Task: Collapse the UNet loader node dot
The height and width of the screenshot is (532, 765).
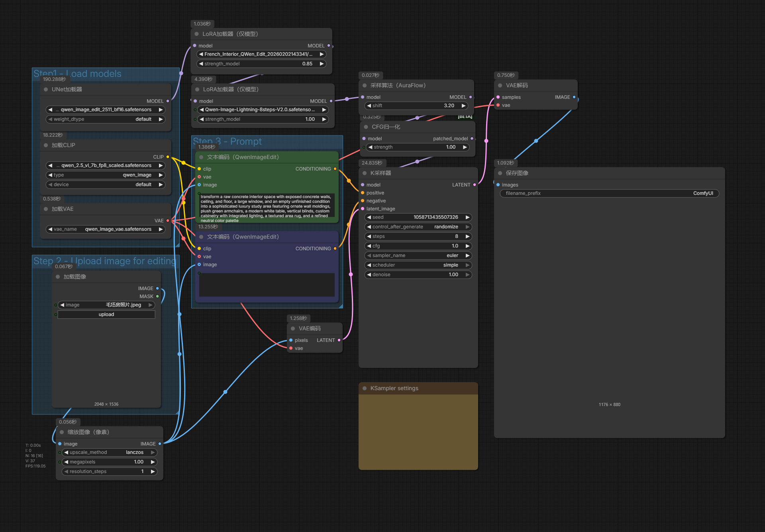Action: point(46,89)
